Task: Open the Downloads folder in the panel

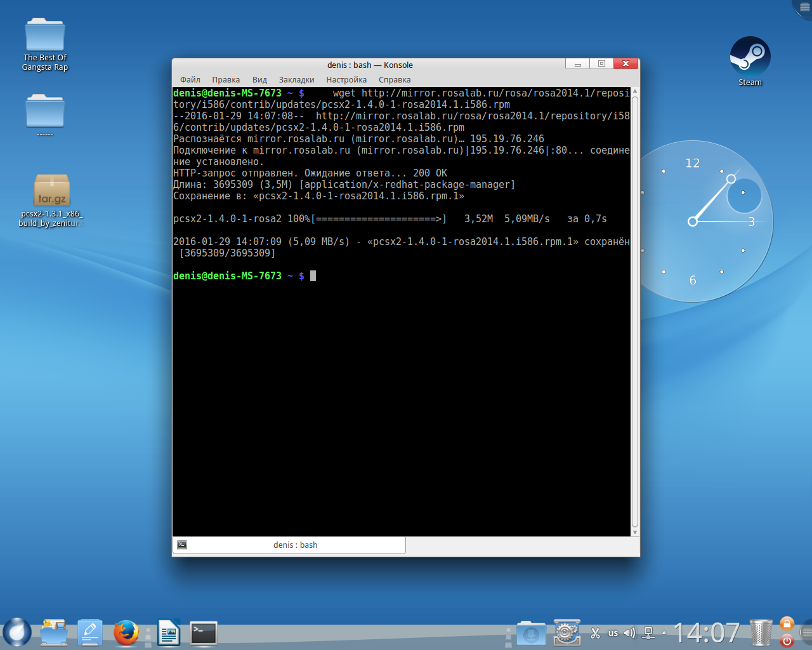Action: pyautogui.click(x=531, y=633)
